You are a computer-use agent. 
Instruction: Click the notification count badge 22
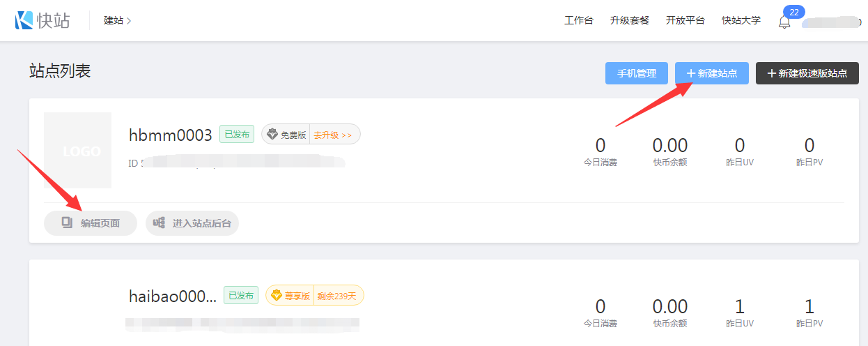(794, 12)
